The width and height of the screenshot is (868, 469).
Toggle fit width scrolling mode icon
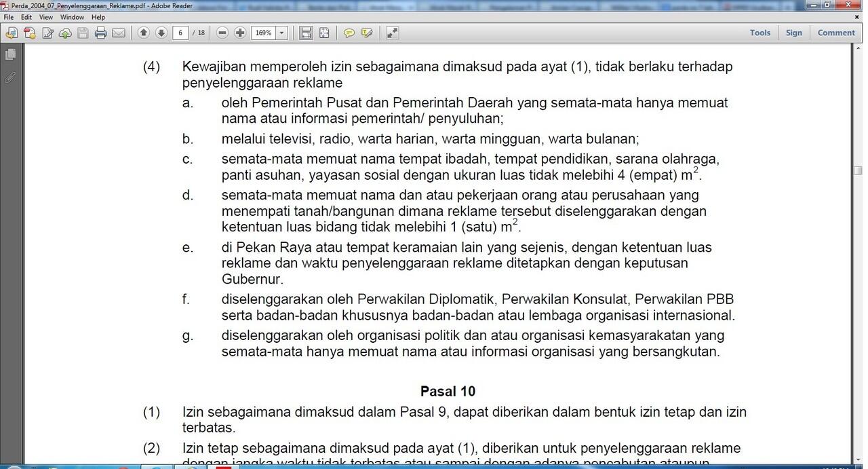coord(306,33)
